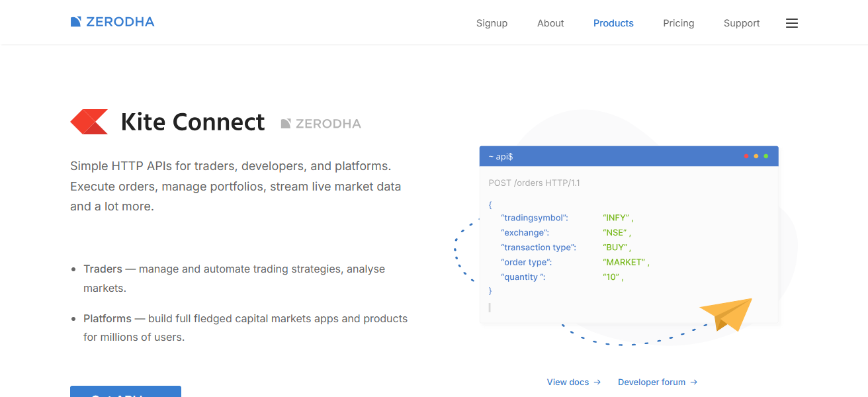The height and width of the screenshot is (397, 868).
Task: Click the arrow next to Developer forum
Action: click(693, 382)
